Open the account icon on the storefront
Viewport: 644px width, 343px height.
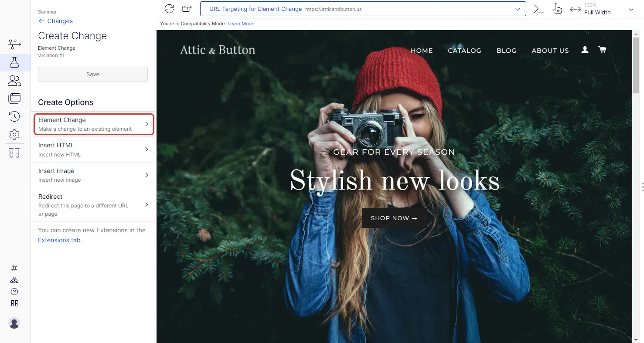(x=585, y=50)
